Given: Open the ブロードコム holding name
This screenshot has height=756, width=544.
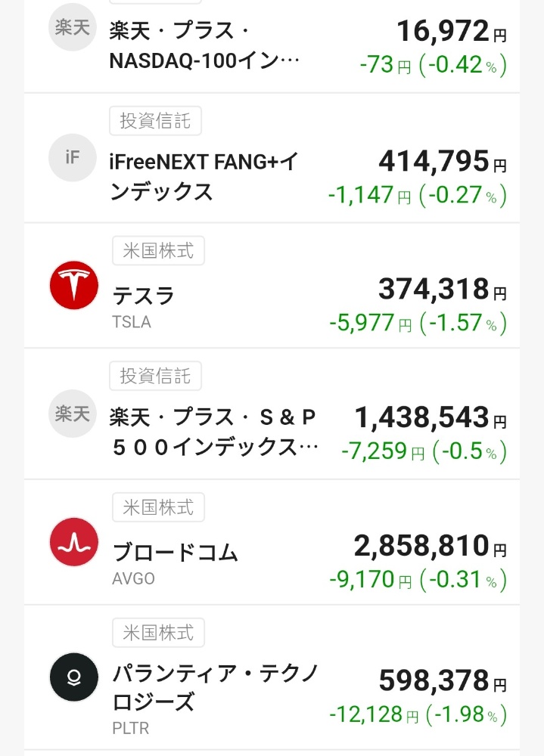Looking at the screenshot, I should (176, 552).
